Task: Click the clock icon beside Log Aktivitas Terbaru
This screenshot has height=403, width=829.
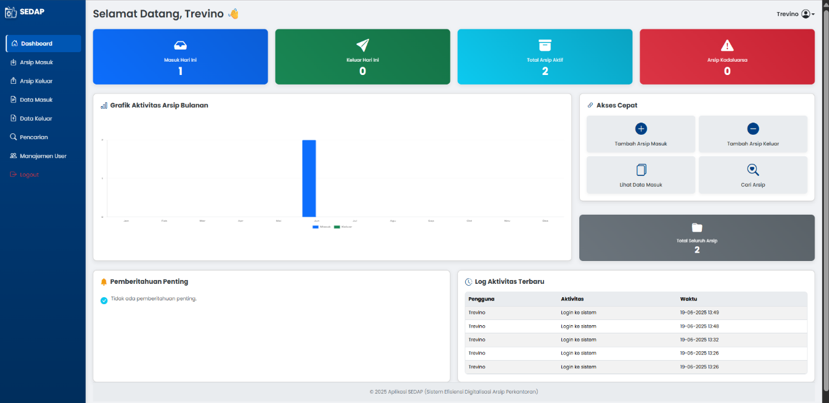Action: [468, 282]
